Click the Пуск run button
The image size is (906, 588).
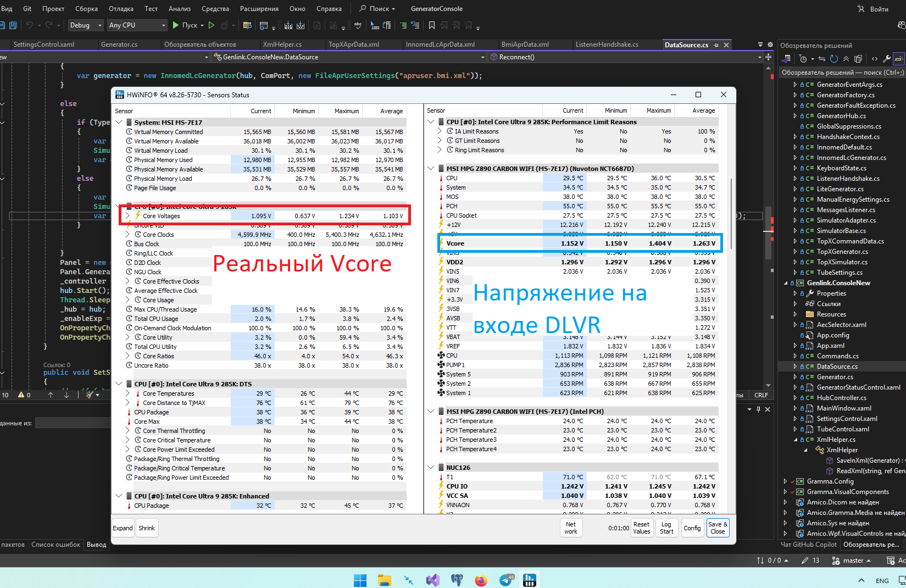point(186,25)
